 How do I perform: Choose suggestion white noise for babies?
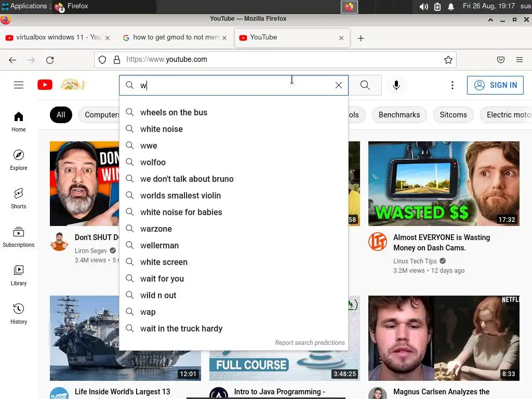pyautogui.click(x=234, y=212)
